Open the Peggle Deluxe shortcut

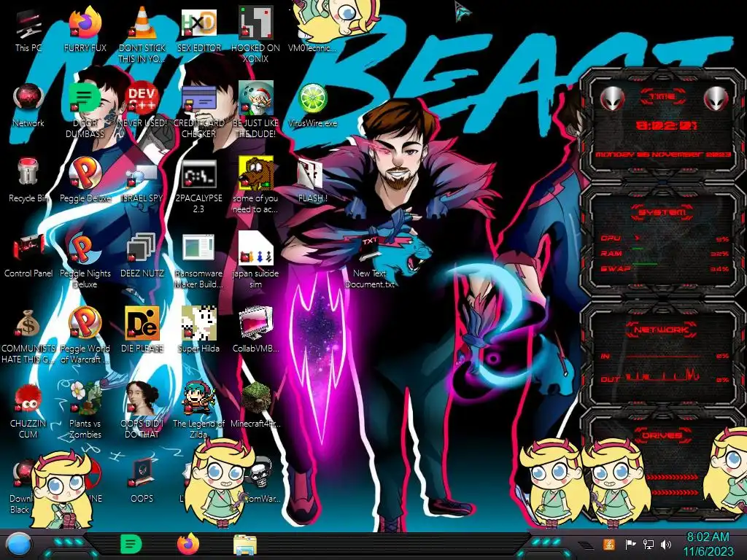85,181
